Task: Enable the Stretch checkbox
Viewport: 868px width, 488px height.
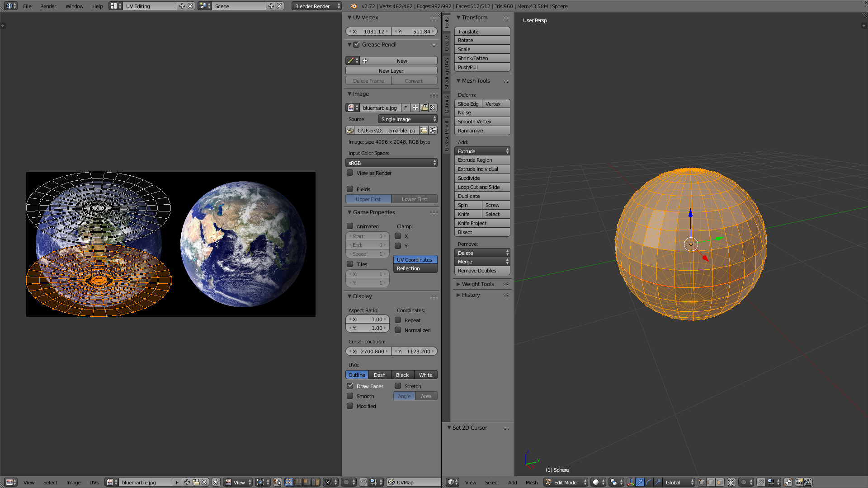Action: coord(398,386)
